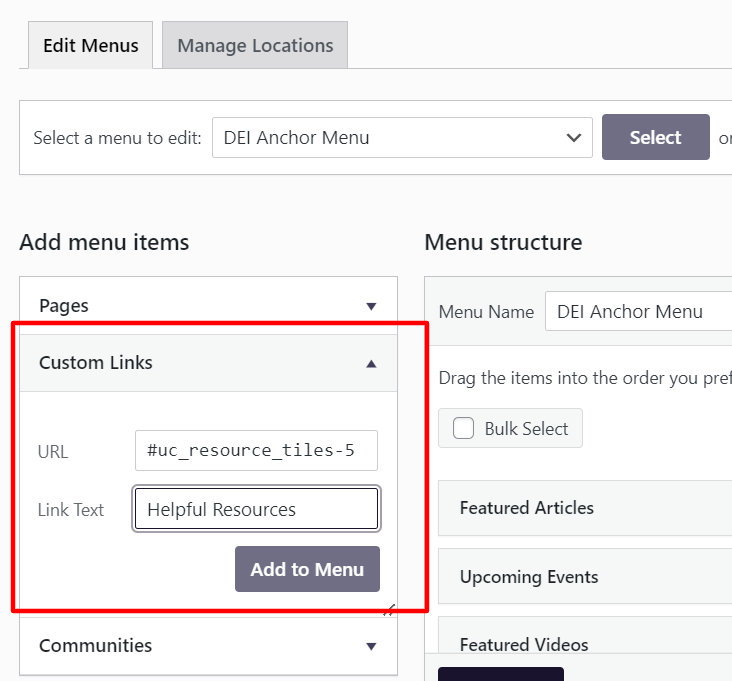Collapse Custom Links using the up arrow
The width and height of the screenshot is (732, 681).
[x=371, y=364]
